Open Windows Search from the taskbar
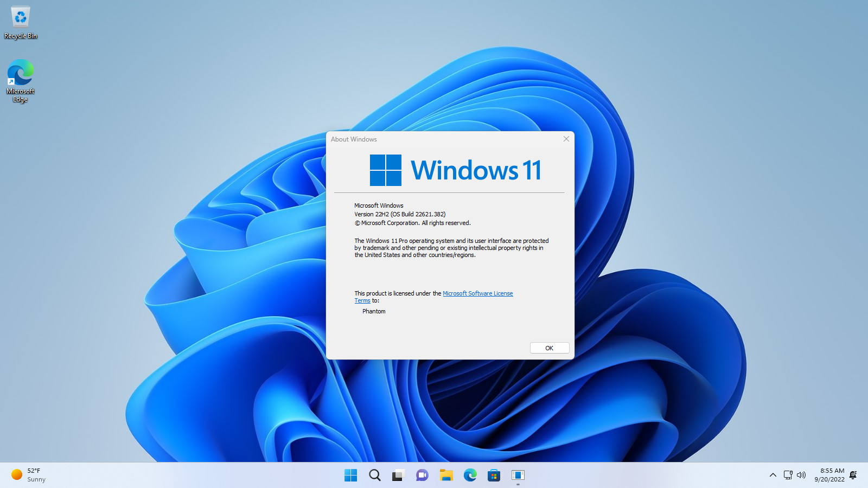This screenshot has height=488, width=868. [374, 475]
